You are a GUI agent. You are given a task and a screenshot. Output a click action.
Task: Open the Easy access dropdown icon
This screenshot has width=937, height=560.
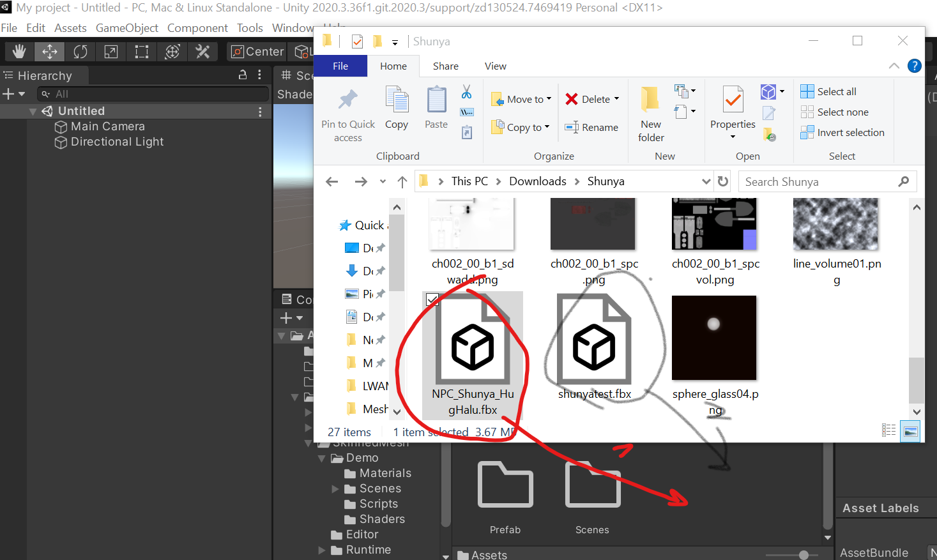685,111
